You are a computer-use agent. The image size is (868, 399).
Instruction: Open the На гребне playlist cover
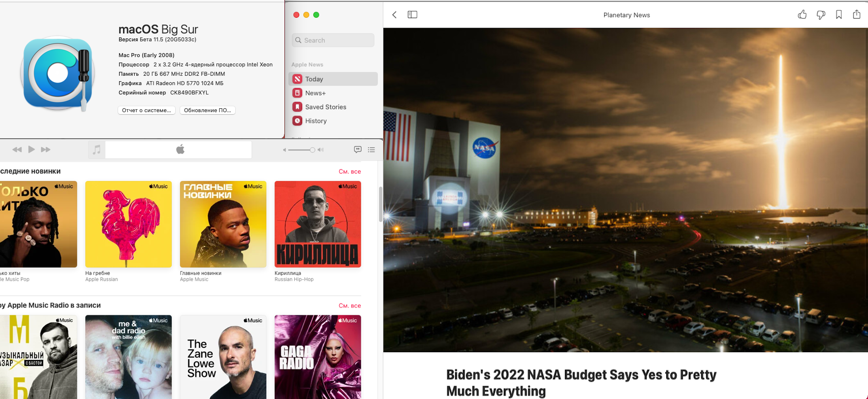point(128,224)
